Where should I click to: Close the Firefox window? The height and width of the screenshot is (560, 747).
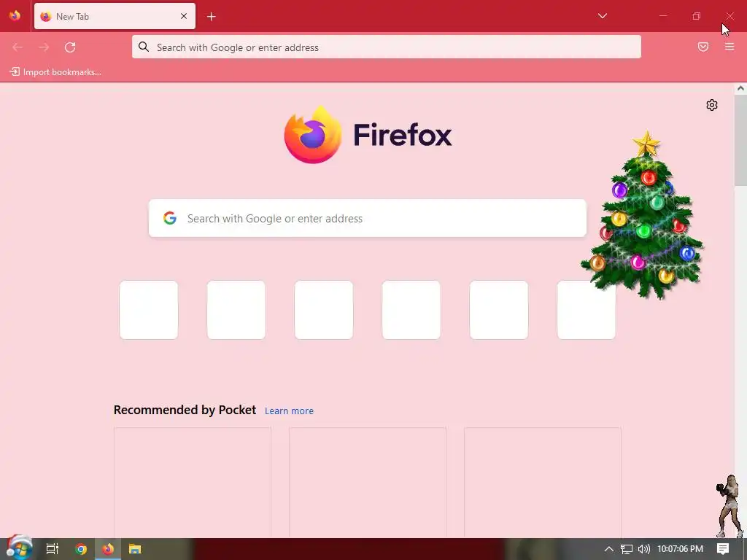pyautogui.click(x=729, y=16)
